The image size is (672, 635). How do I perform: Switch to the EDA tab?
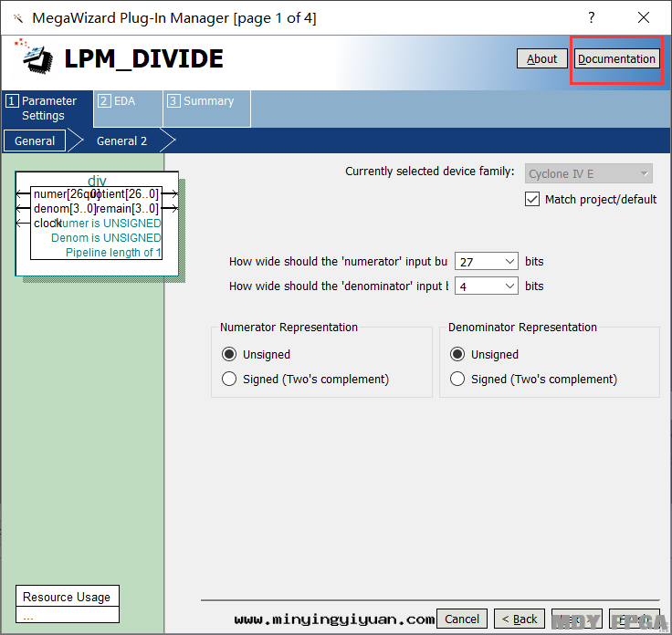point(124,101)
